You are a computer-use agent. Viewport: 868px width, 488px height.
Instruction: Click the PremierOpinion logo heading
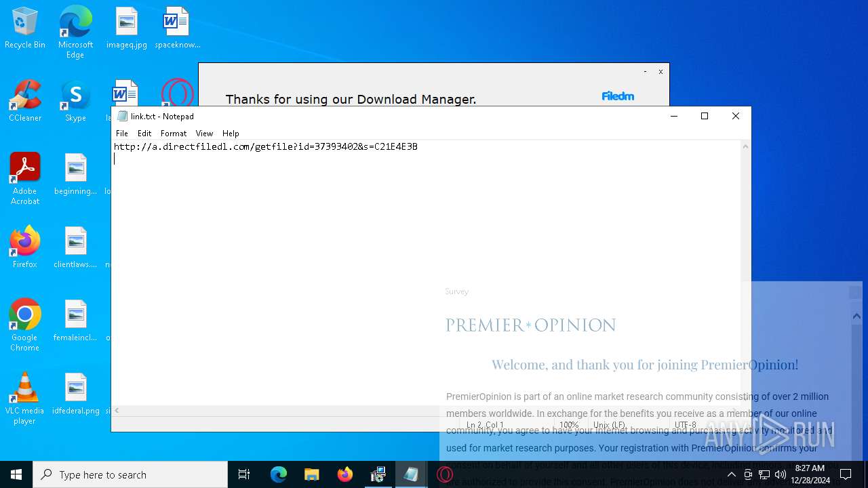[x=531, y=325]
